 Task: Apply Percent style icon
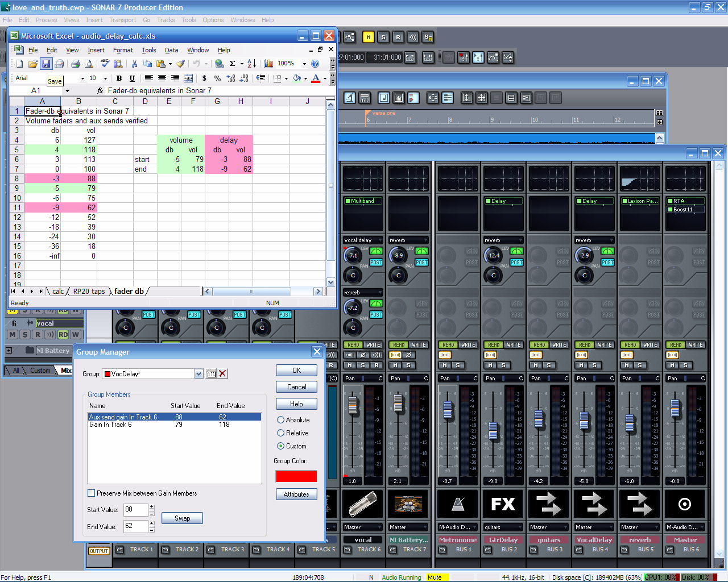pyautogui.click(x=217, y=78)
